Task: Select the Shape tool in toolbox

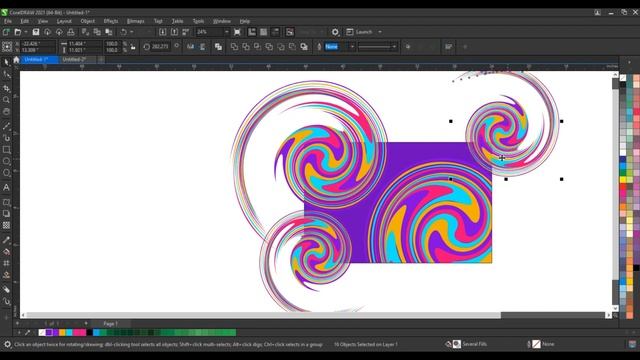Action: point(6,75)
